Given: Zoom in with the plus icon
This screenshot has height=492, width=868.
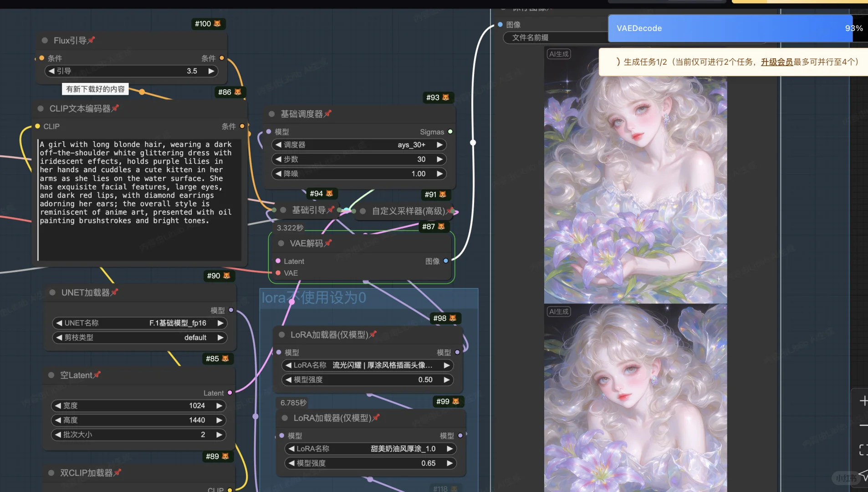Looking at the screenshot, I should click(x=863, y=401).
